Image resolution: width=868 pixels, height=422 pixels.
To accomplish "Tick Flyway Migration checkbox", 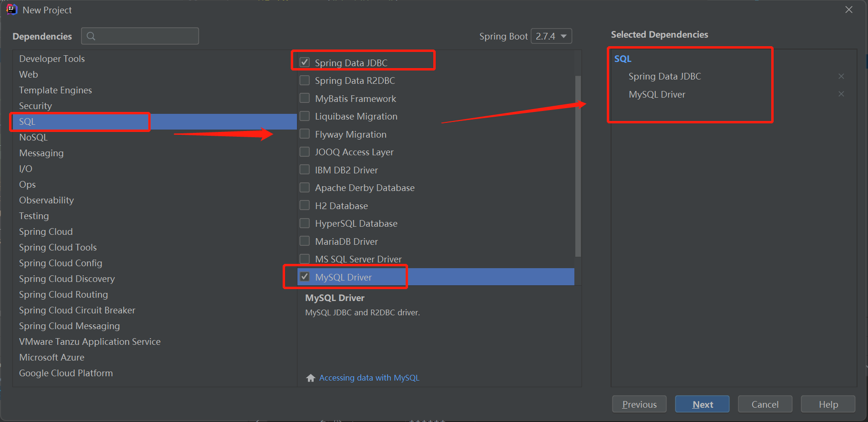I will [x=305, y=134].
